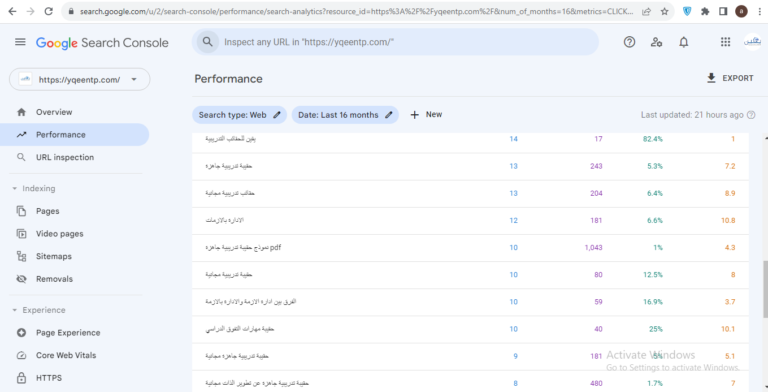The height and width of the screenshot is (392, 768).
Task: Collapse the Indexing section
Action: click(x=15, y=189)
